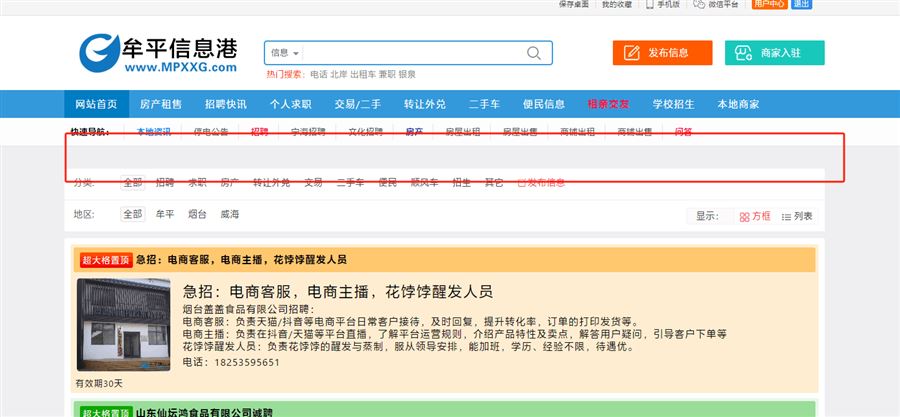
Task: Select 烟台 region filter
Action: [x=197, y=214]
